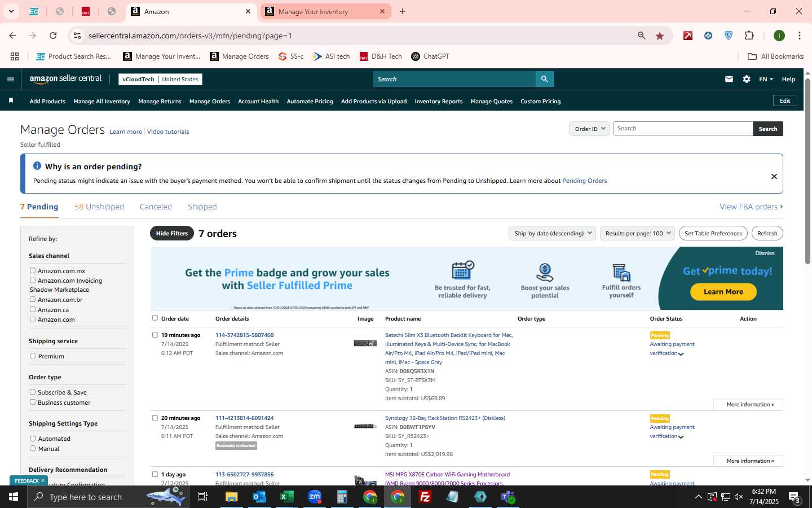Open Manage All Inventory in nav bar
This screenshot has width=812, height=508.
[101, 102]
